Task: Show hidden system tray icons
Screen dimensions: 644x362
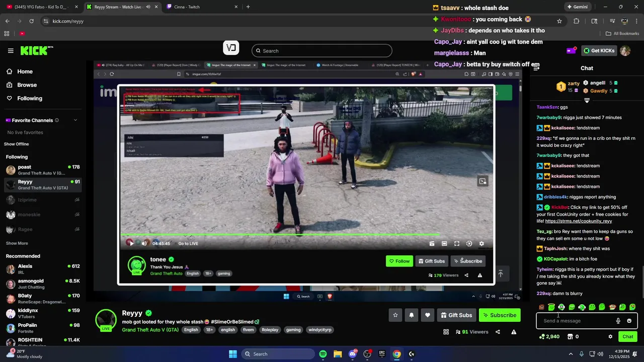Action: (571, 354)
